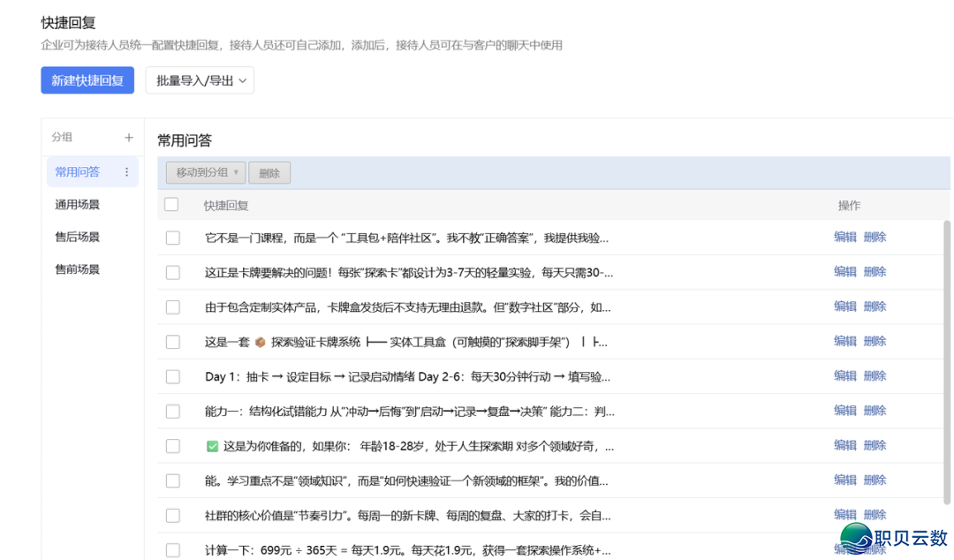Screen dimensions: 954x560
Task: Toggle the select-all checkbox in header
Action: [x=171, y=205]
